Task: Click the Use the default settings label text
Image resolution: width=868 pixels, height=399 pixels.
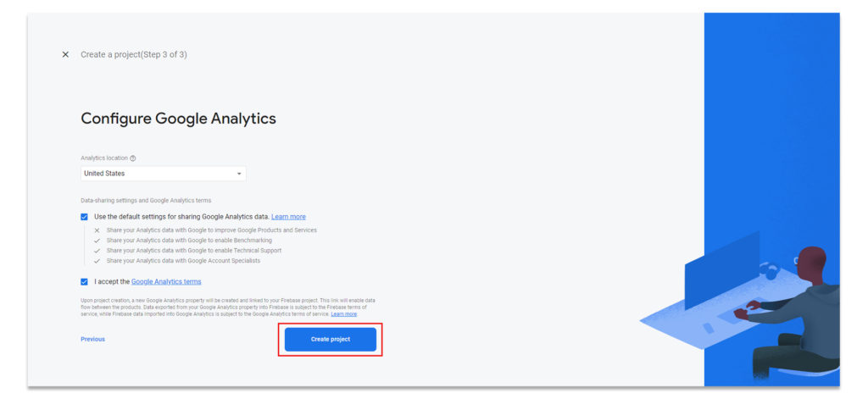Action: [x=181, y=217]
